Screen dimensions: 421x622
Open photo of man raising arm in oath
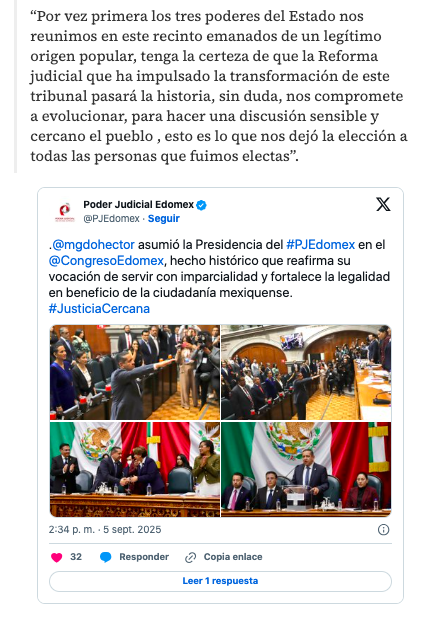tap(135, 372)
